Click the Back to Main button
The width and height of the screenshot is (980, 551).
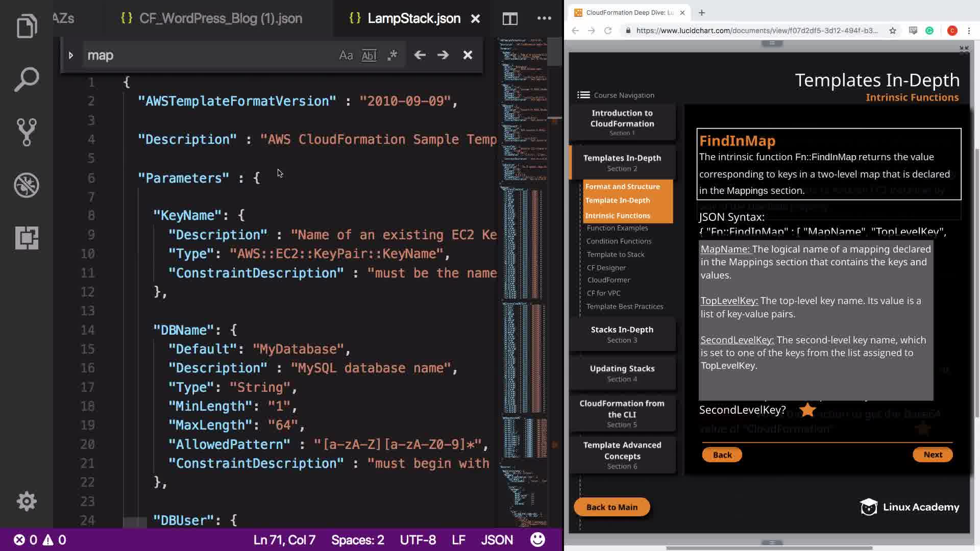click(611, 507)
